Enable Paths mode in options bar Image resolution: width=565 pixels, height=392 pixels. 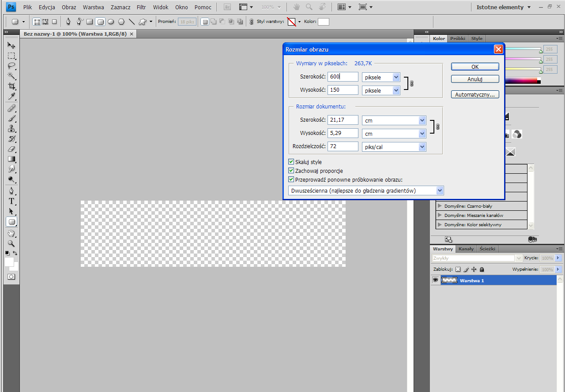(45, 21)
